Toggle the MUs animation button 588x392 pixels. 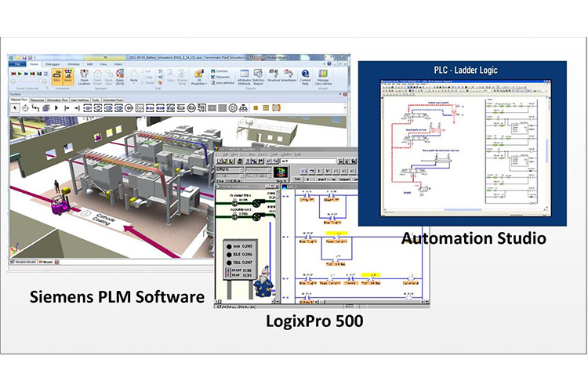(x=57, y=77)
